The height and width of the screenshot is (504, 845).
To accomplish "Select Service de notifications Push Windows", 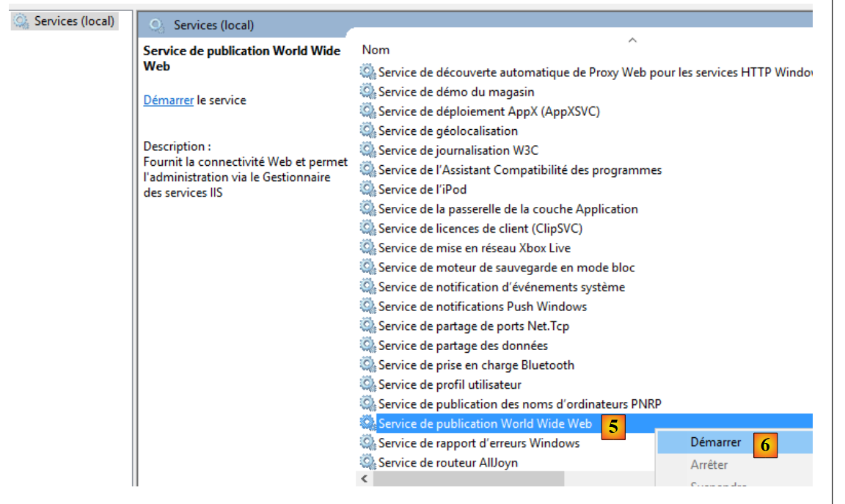I will click(x=482, y=307).
